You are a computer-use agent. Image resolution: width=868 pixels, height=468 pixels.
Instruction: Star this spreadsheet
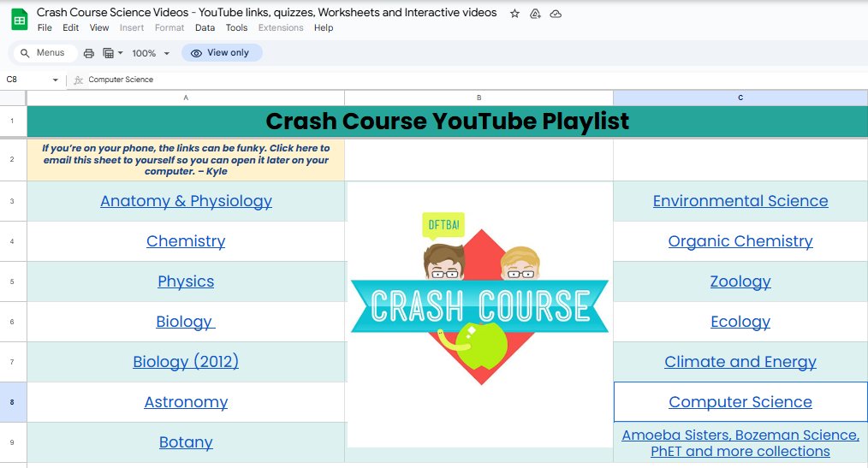point(514,14)
